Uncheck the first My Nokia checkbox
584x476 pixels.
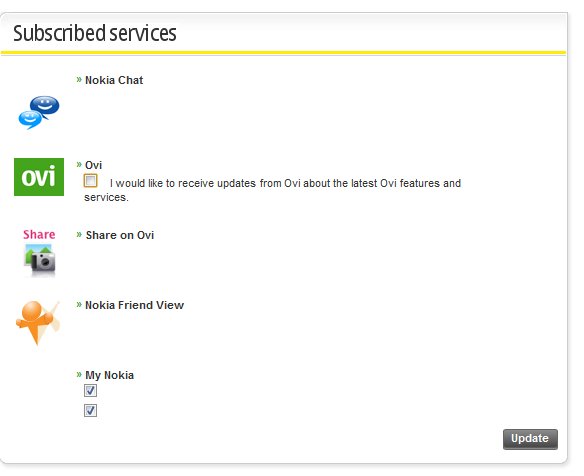[91, 391]
